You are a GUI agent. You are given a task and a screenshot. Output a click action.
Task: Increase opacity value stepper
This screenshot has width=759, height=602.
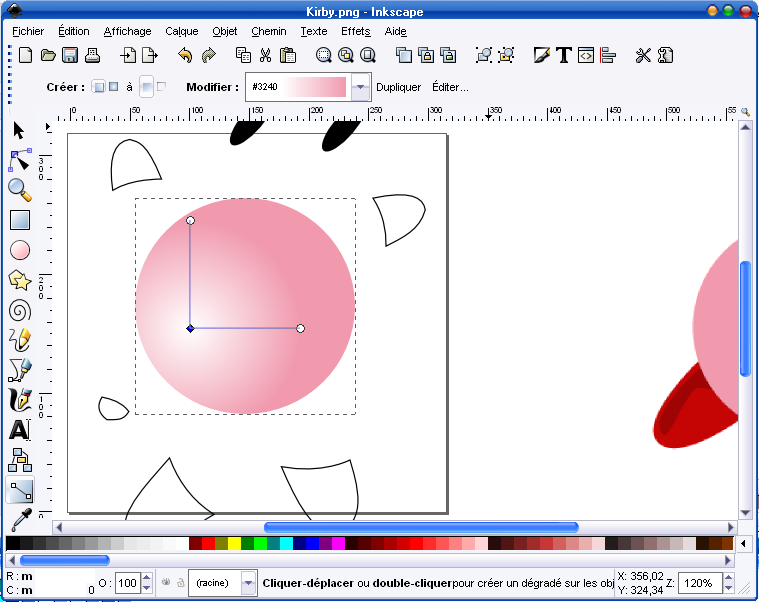point(147,578)
